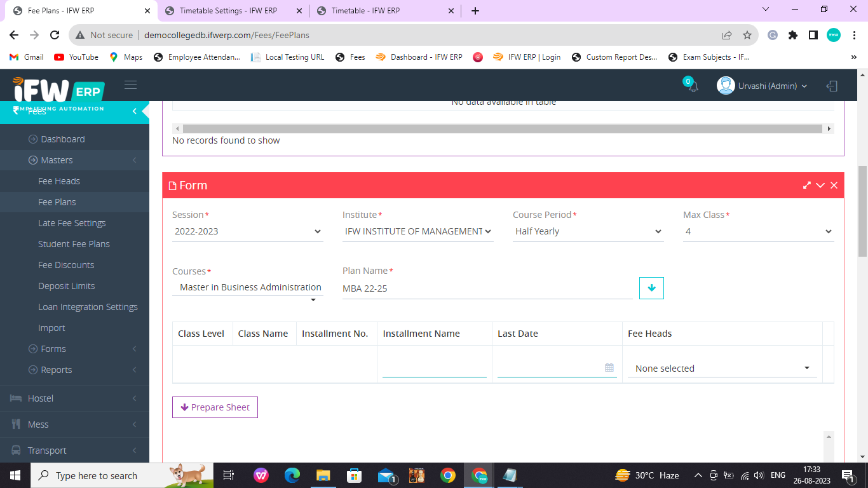Screen dimensions: 868x488
Task: Expand the Transport module
Action: (74, 451)
